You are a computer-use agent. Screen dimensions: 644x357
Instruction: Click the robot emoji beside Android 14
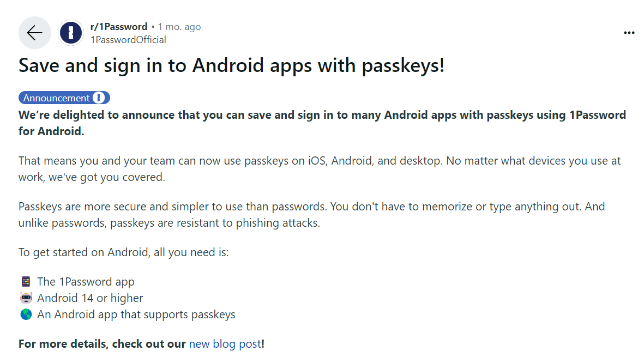coord(26,298)
